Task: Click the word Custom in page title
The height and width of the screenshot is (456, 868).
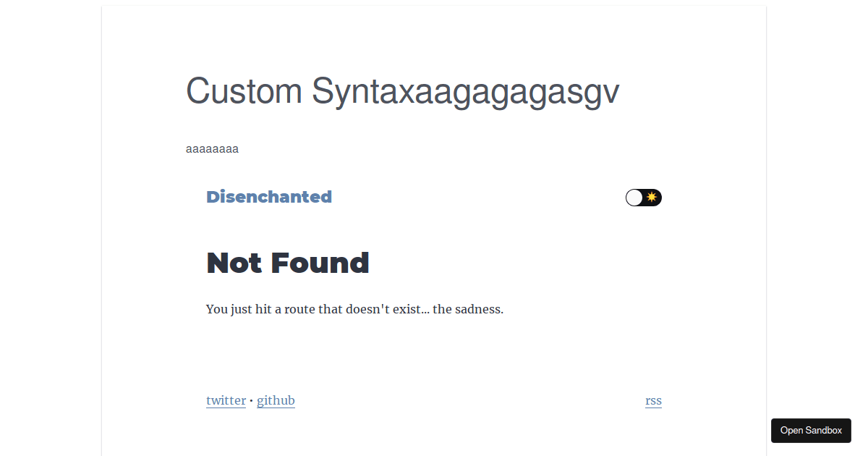Action: point(244,92)
